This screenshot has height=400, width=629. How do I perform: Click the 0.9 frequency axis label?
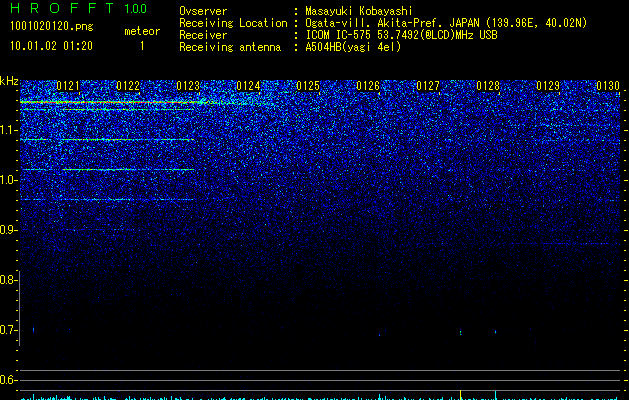[7, 230]
